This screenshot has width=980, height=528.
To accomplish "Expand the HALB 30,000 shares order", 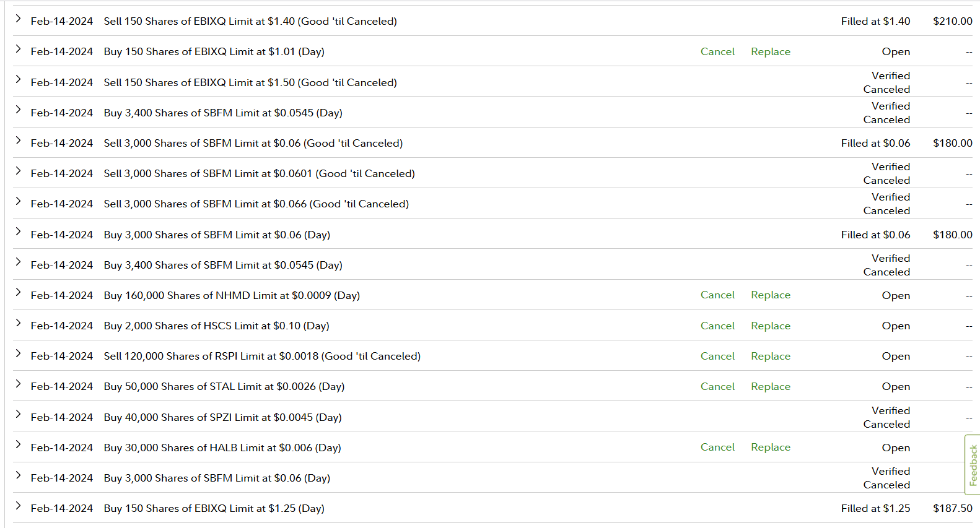I will (x=18, y=446).
